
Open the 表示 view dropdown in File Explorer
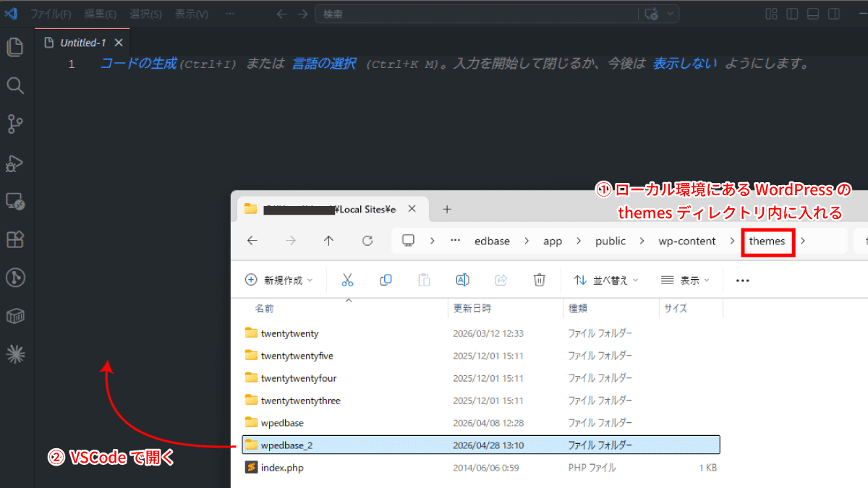pyautogui.click(x=686, y=281)
